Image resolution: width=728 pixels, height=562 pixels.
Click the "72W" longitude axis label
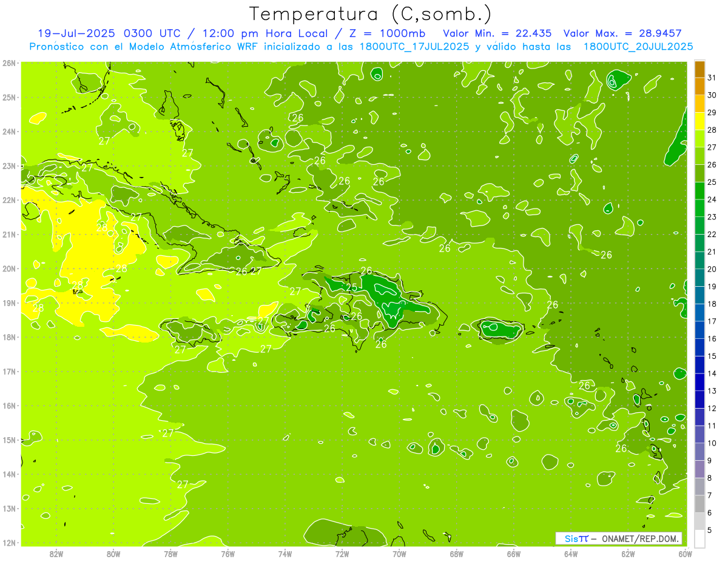pyautogui.click(x=342, y=554)
